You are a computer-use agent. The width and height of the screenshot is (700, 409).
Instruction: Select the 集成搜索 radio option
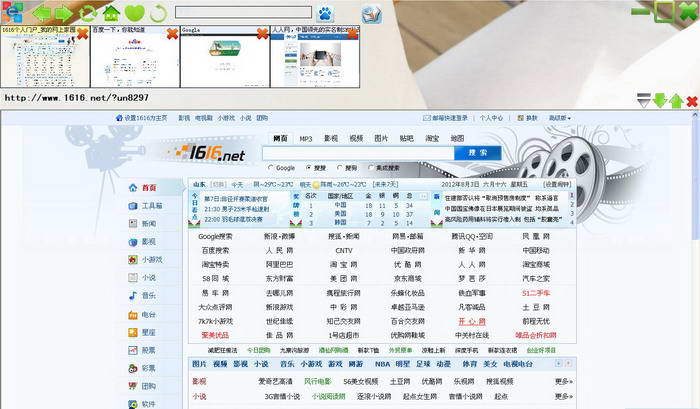pyautogui.click(x=371, y=168)
